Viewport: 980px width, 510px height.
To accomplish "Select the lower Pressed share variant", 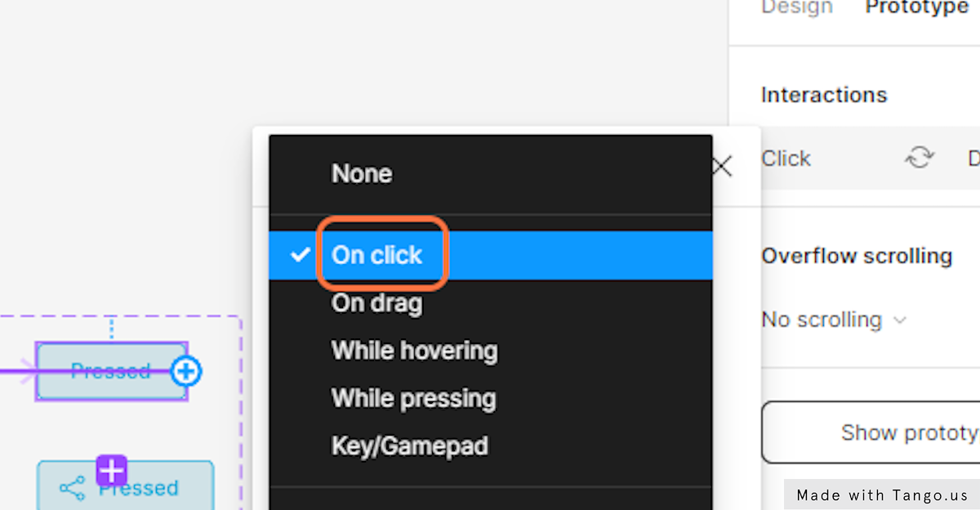I will (x=125, y=485).
